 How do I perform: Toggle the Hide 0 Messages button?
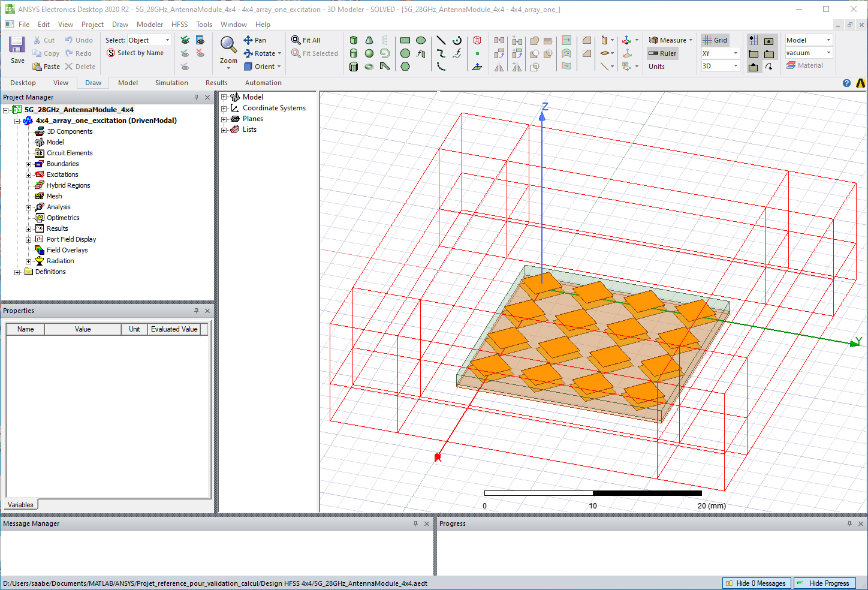click(x=757, y=583)
